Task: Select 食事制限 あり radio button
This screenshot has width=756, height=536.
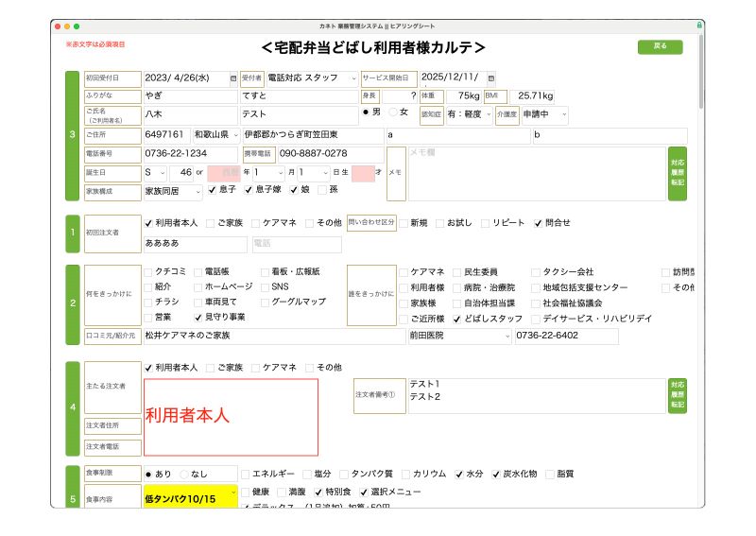Action: coord(148,475)
